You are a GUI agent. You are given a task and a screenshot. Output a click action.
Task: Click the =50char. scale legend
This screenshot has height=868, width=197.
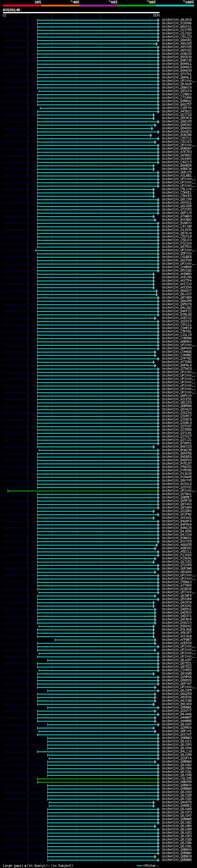click(x=146, y=865)
